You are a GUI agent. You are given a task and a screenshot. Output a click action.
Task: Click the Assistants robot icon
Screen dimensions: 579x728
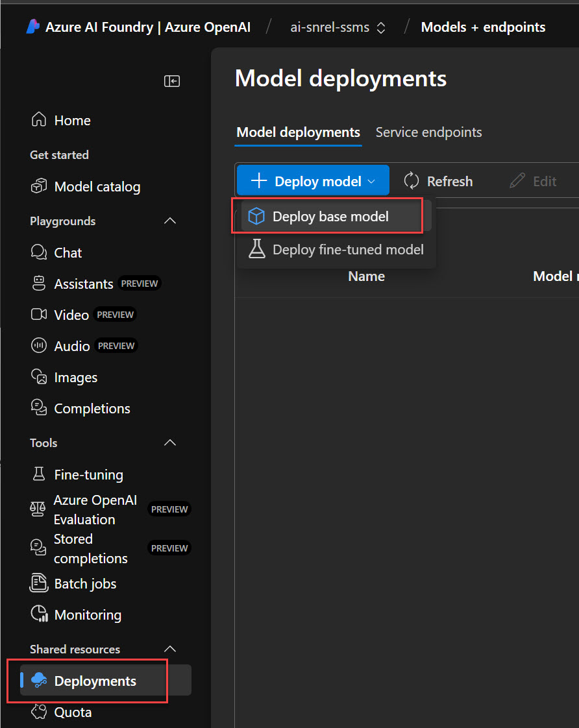click(x=39, y=284)
